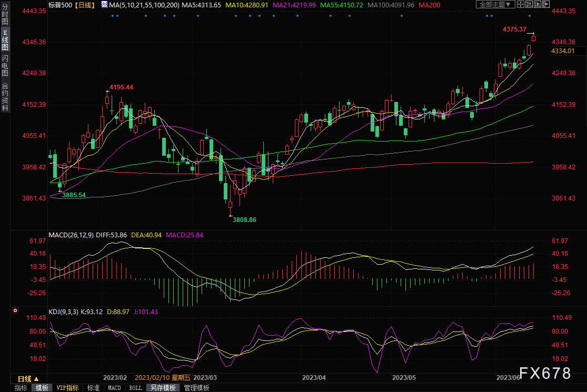Click the 另存模板 button
The width and height of the screenshot is (587, 392).
[x=163, y=388]
